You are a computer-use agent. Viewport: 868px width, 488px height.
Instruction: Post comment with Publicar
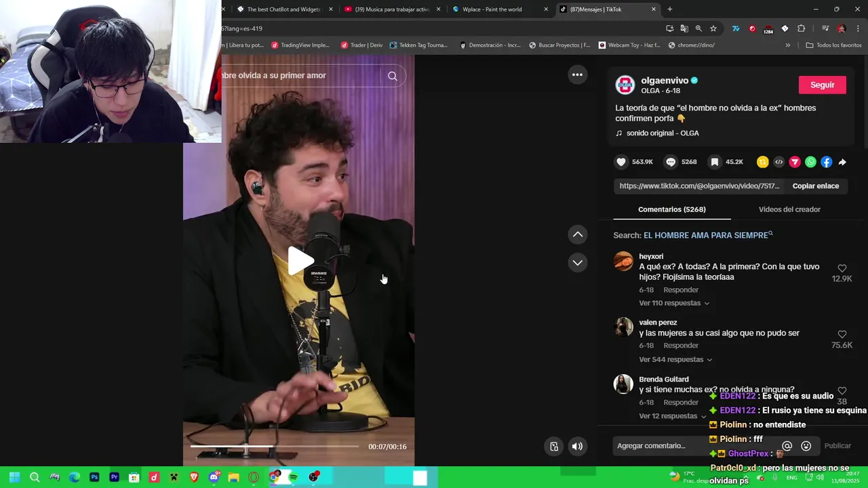tap(837, 445)
